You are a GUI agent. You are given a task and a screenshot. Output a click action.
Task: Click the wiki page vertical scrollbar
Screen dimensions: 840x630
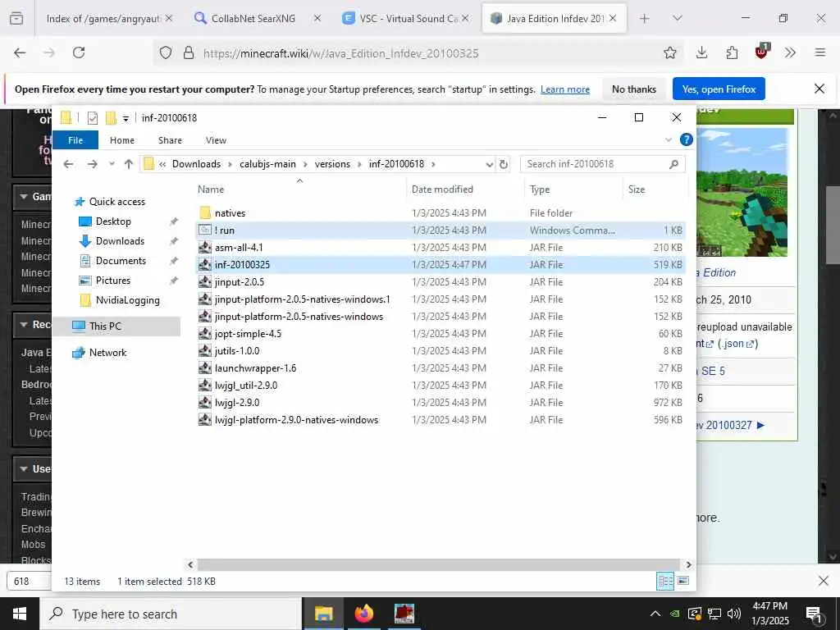pyautogui.click(x=832, y=225)
